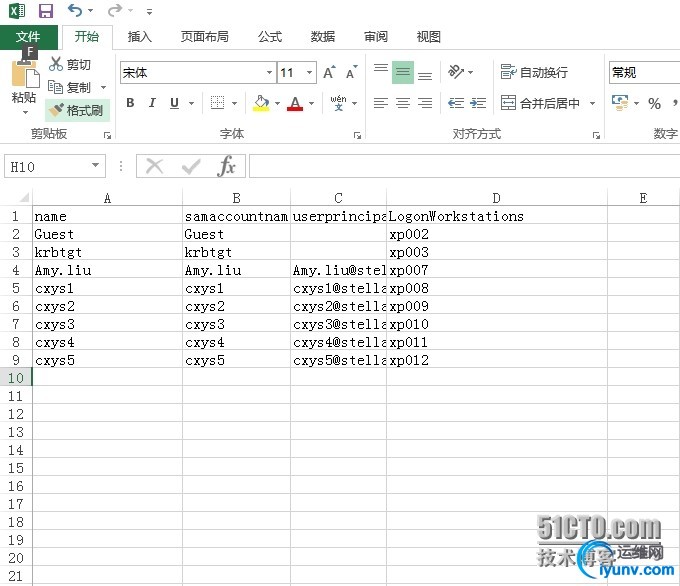This screenshot has width=680, height=586.
Task: Expand the 粘贴 paste options arrow
Action: click(x=25, y=113)
